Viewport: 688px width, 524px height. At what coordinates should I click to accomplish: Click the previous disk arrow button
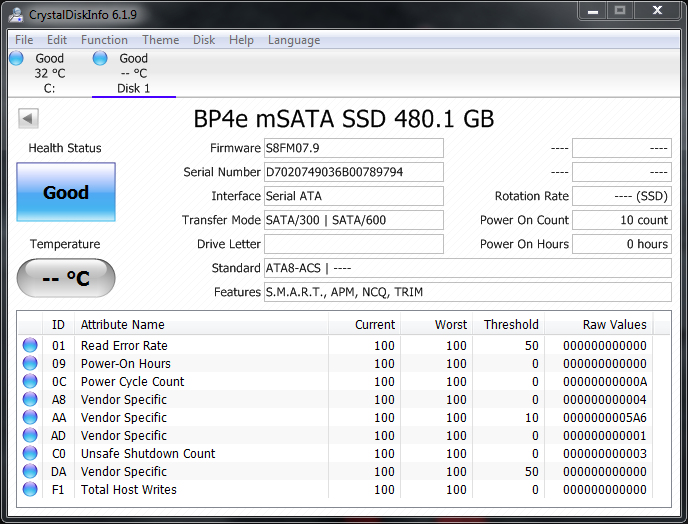coord(28,119)
